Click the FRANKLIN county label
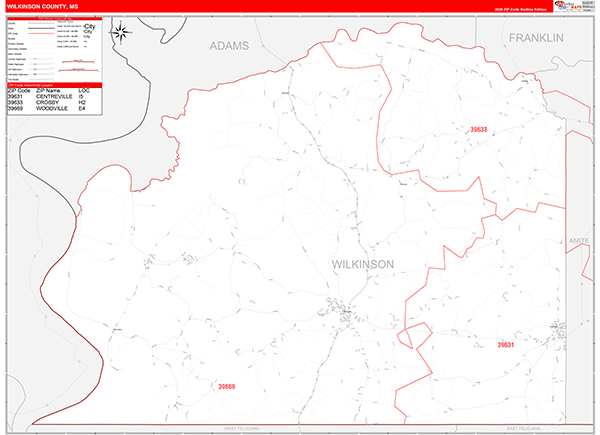 [x=536, y=38]
